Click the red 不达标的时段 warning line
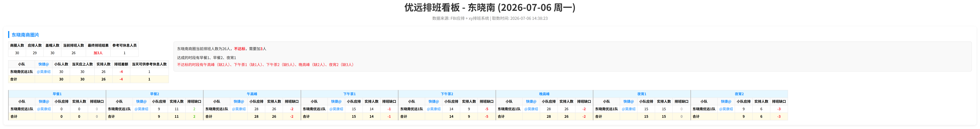Image resolution: width=980 pixels, height=129 pixels. [266, 65]
